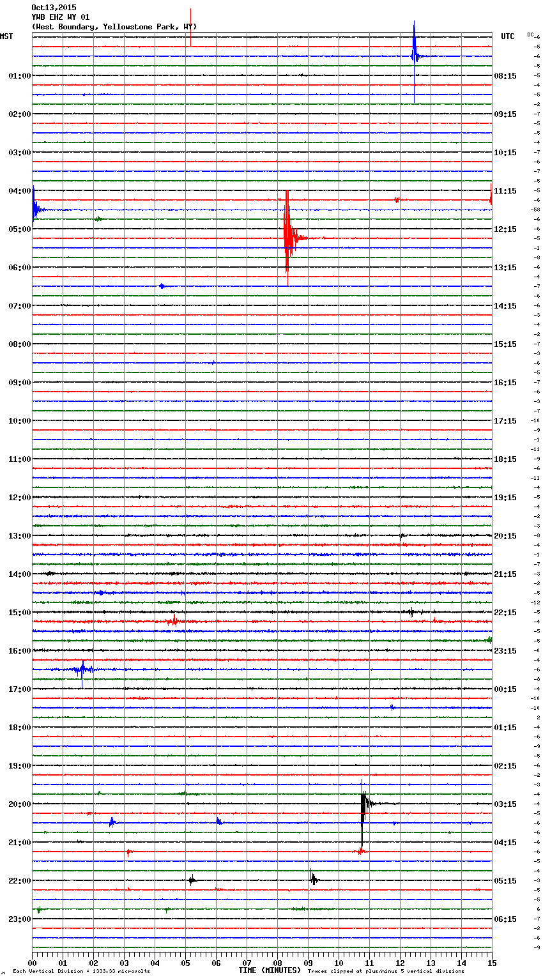Click minute 00 on the bottom axis
The width and height of the screenshot is (543, 980).
(x=33, y=963)
